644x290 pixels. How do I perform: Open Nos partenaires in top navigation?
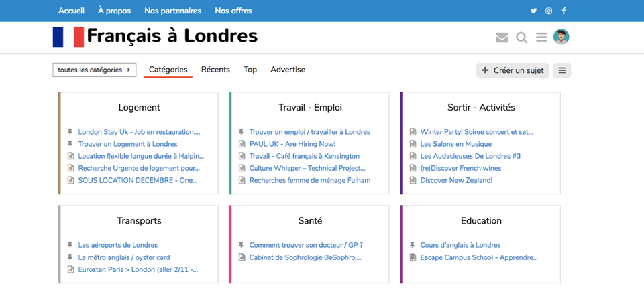pyautogui.click(x=173, y=11)
